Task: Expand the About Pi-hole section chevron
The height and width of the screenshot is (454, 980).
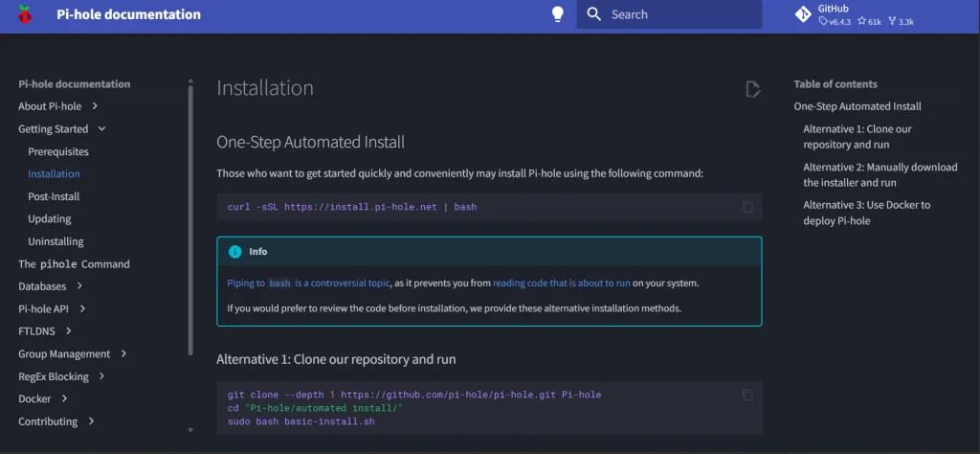Action: point(95,106)
